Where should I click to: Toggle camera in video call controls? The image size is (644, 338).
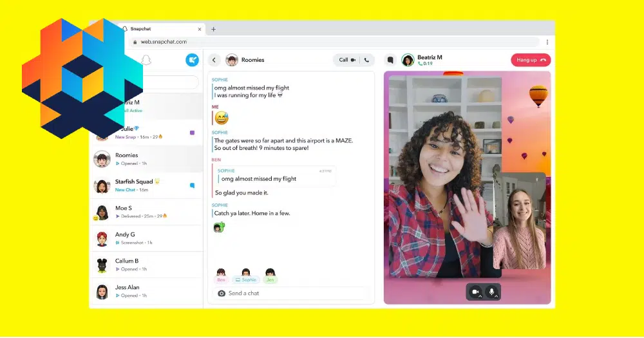475,292
